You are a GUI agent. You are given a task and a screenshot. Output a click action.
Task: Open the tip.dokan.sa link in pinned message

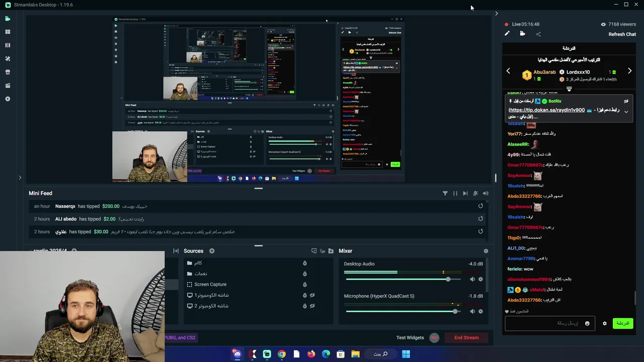[547, 110]
